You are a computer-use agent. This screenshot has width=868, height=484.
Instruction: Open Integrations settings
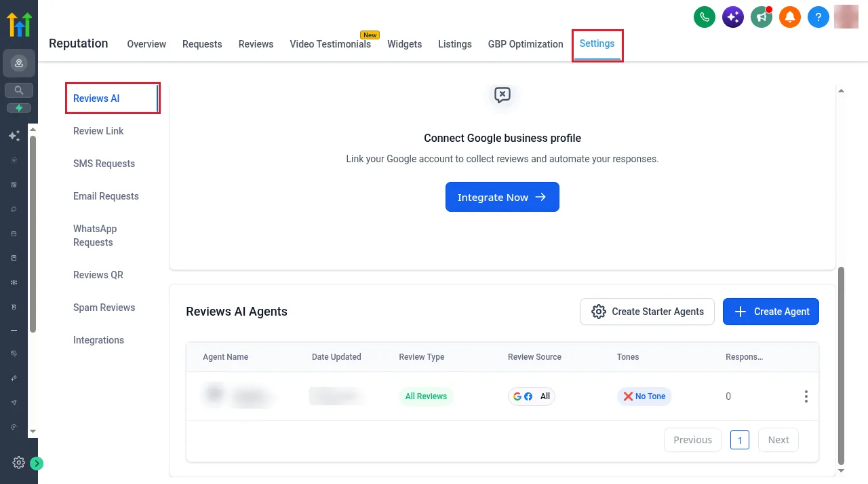click(98, 340)
